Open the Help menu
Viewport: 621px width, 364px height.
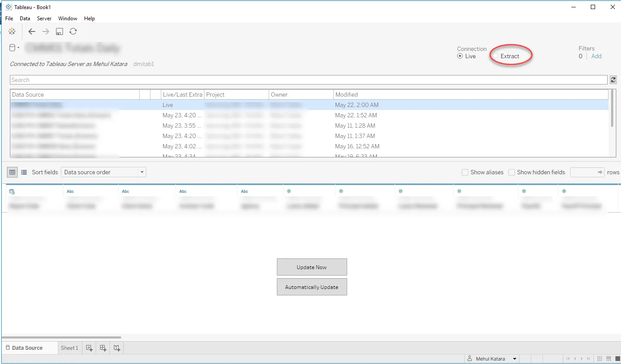click(89, 19)
